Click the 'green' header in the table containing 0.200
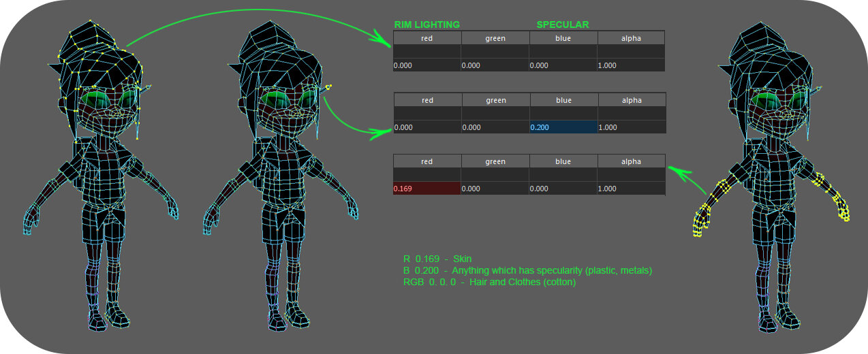This screenshot has height=354, width=868. coord(495,100)
